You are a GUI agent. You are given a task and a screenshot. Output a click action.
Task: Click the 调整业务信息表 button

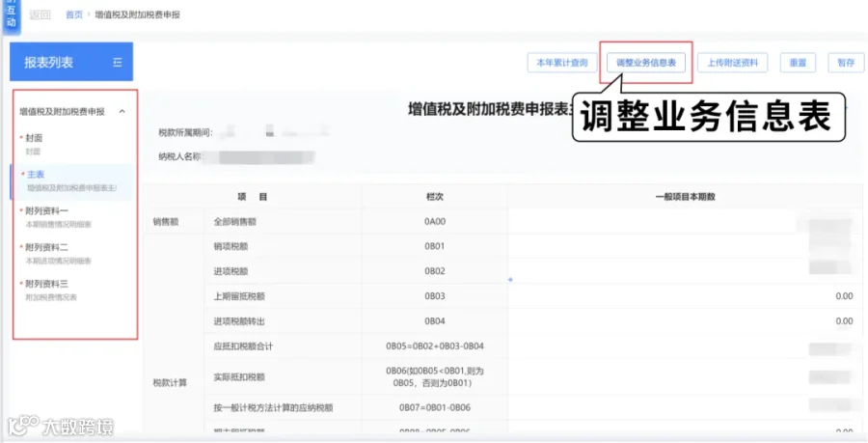point(646,63)
